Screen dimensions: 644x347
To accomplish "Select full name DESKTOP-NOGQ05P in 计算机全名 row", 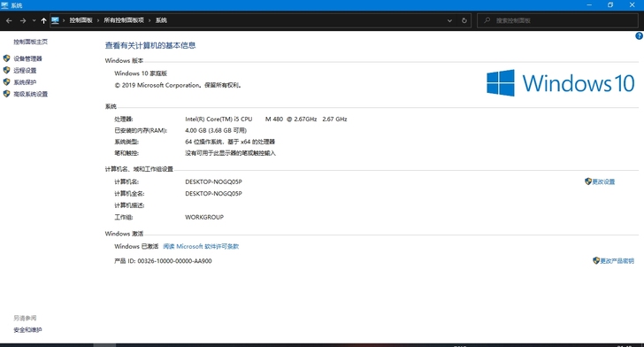I will [x=213, y=193].
